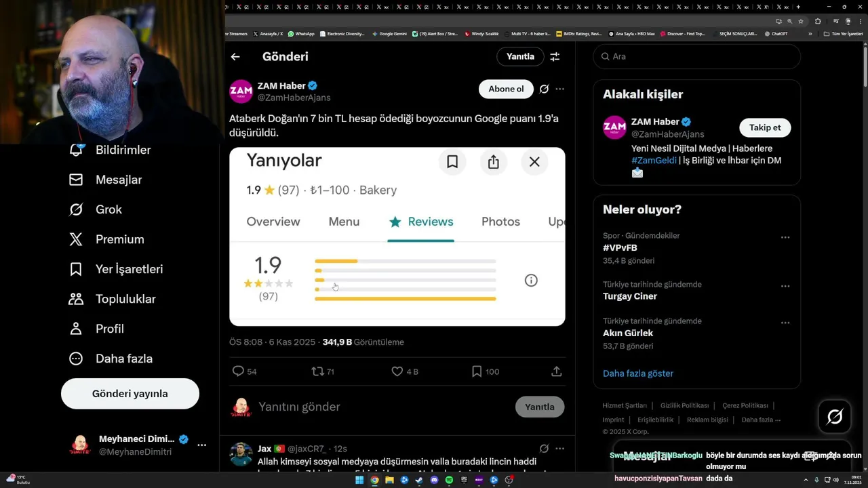Open Google Gemini bookmark
Screen dimensions: 868x488
click(x=389, y=33)
